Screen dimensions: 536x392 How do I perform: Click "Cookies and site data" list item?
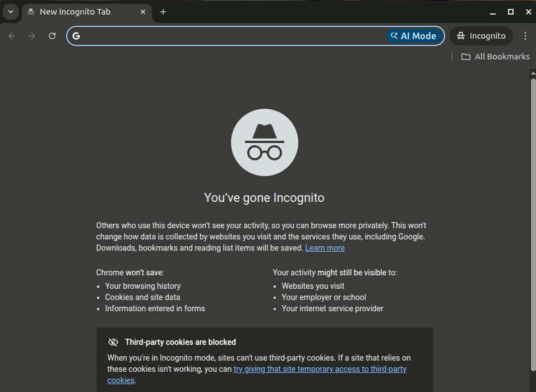pos(142,297)
